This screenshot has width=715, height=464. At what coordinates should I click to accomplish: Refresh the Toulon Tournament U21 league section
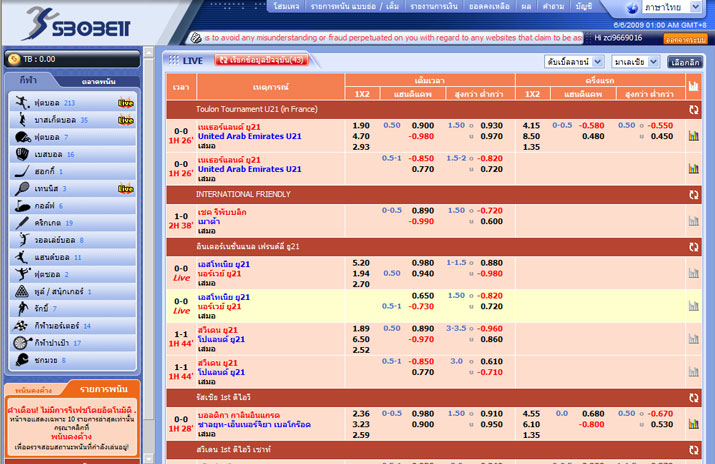[693, 110]
